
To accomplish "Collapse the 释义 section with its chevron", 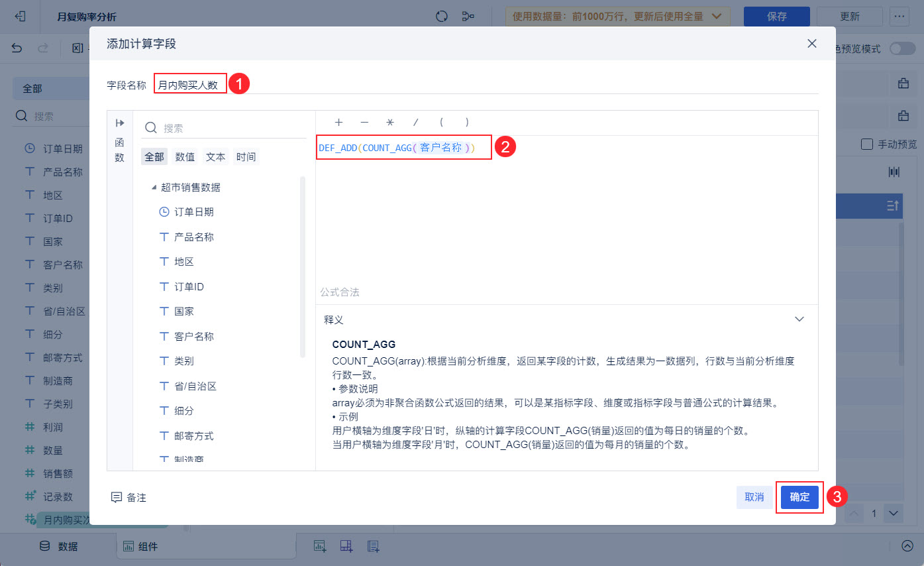I will 799,319.
